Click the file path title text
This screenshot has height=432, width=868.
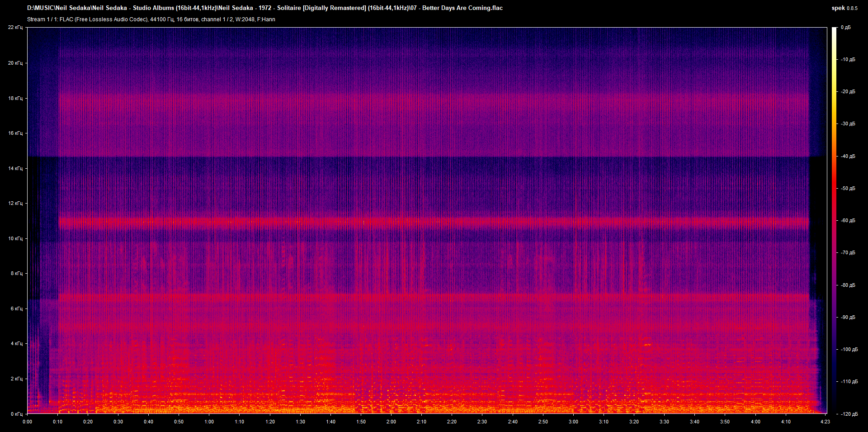click(265, 8)
